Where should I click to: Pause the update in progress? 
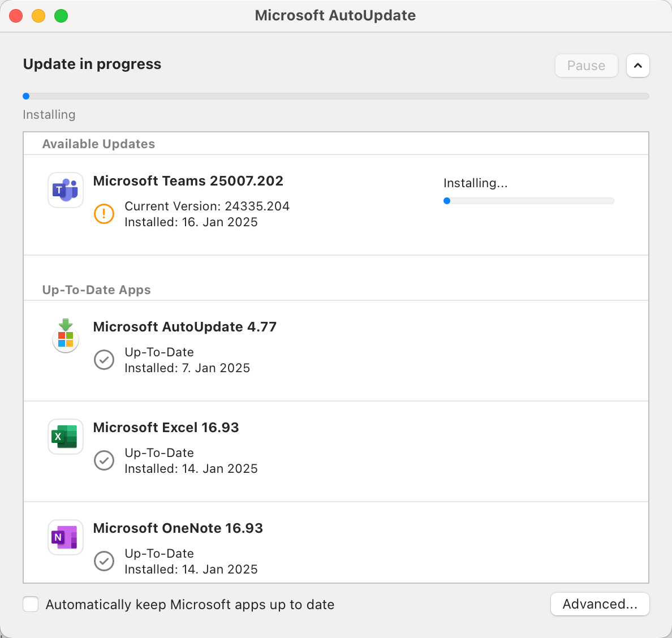[586, 66]
